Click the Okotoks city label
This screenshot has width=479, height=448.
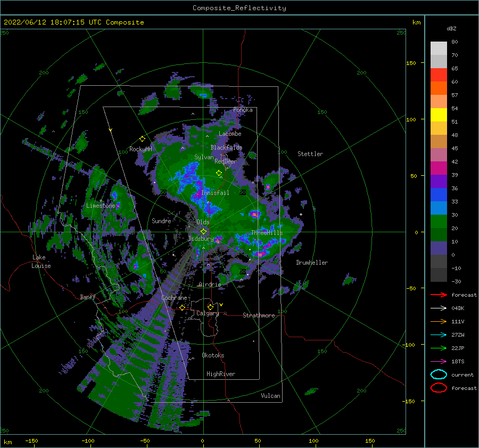(213, 355)
